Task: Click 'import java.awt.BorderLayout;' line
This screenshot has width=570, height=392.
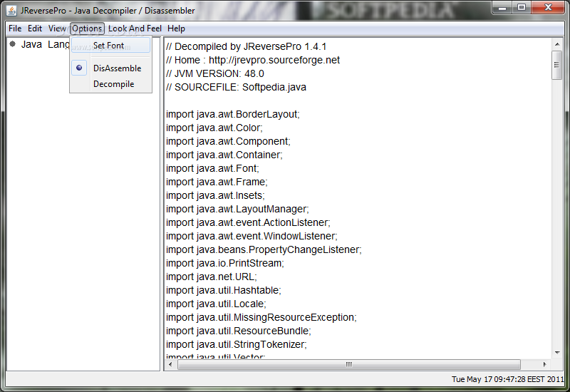Action: click(233, 114)
